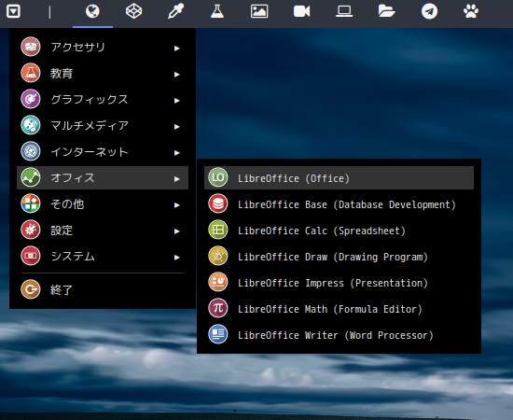Click the LibreOffice Math pi icon
The height and width of the screenshot is (420, 513).
tap(218, 308)
